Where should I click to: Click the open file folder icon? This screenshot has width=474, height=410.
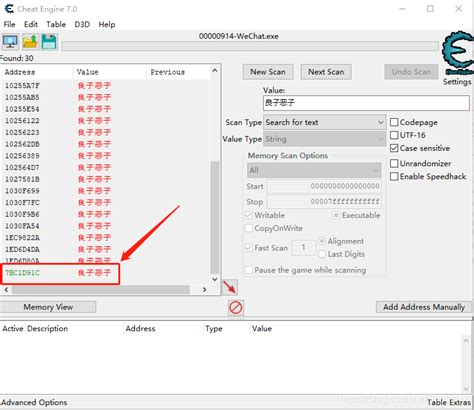(x=30, y=42)
